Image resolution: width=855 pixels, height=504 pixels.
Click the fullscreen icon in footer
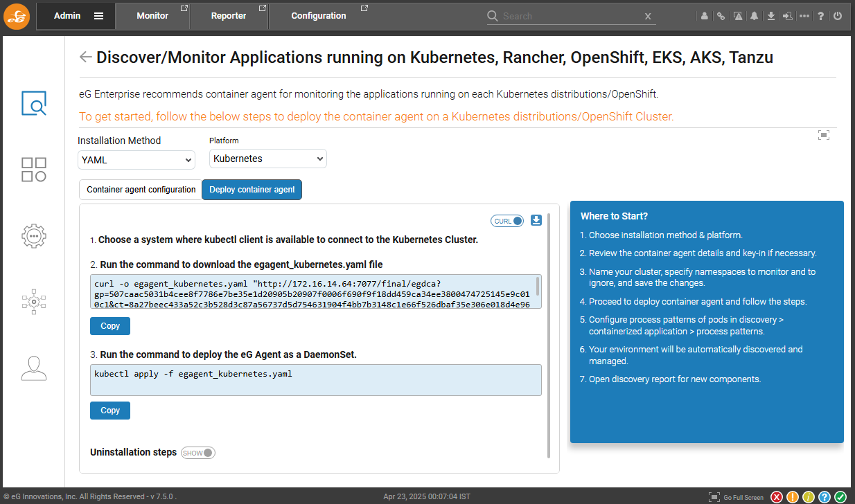(714, 497)
